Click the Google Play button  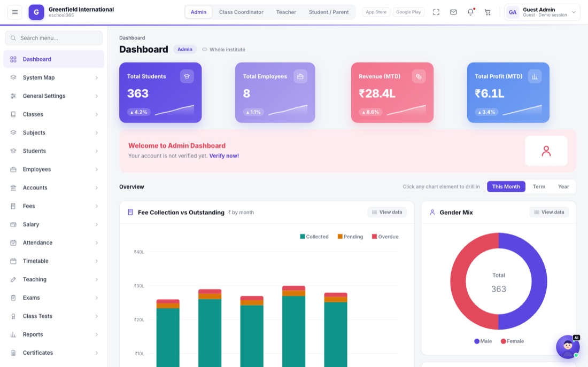[x=408, y=12]
